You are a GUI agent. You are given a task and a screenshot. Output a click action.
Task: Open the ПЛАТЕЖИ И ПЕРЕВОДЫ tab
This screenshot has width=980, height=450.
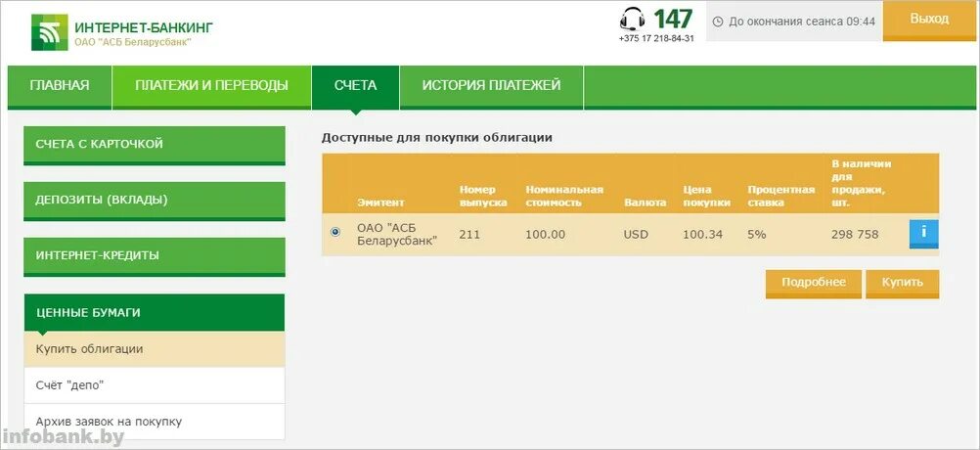pyautogui.click(x=212, y=86)
